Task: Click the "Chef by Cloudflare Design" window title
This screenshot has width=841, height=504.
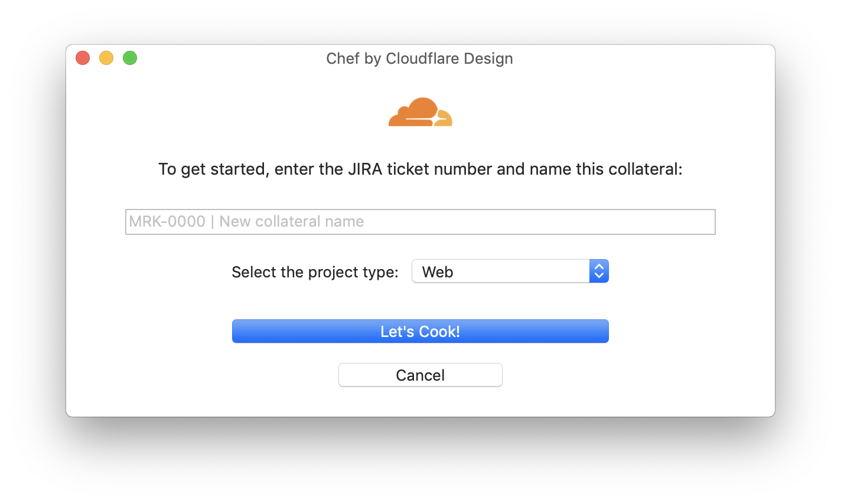Action: [x=419, y=58]
